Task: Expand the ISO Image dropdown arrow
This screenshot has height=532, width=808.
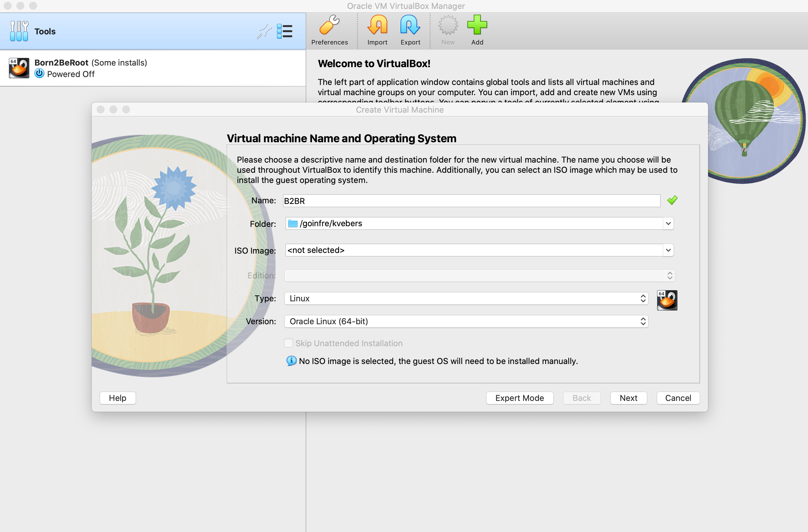Action: coord(668,250)
